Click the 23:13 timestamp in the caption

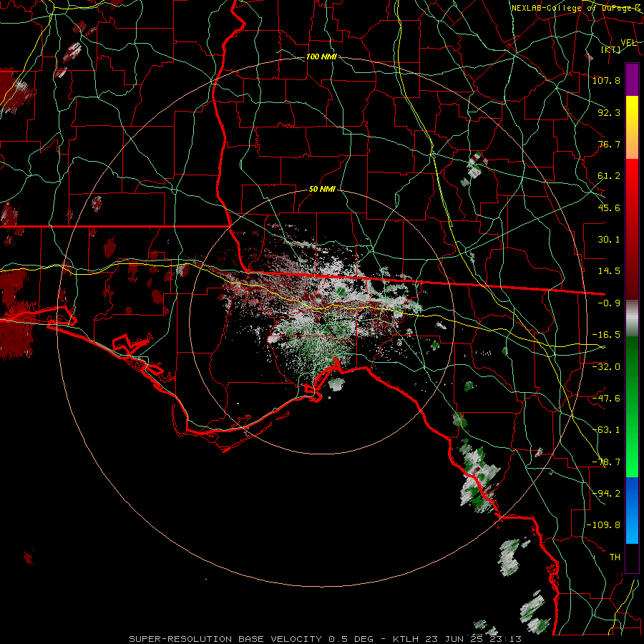click(x=507, y=639)
